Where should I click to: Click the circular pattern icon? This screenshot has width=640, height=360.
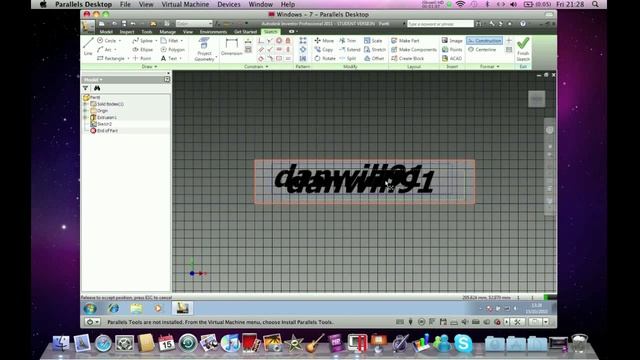coord(303,49)
